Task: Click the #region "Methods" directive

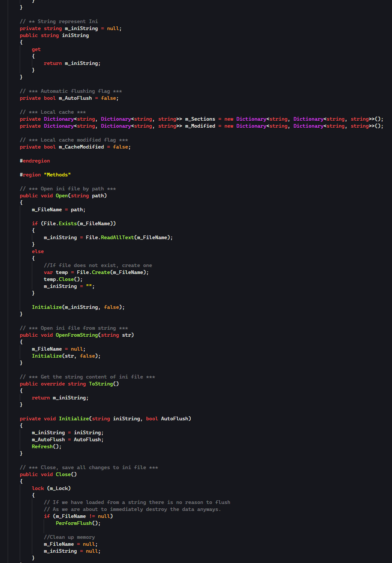Action: (x=45, y=175)
